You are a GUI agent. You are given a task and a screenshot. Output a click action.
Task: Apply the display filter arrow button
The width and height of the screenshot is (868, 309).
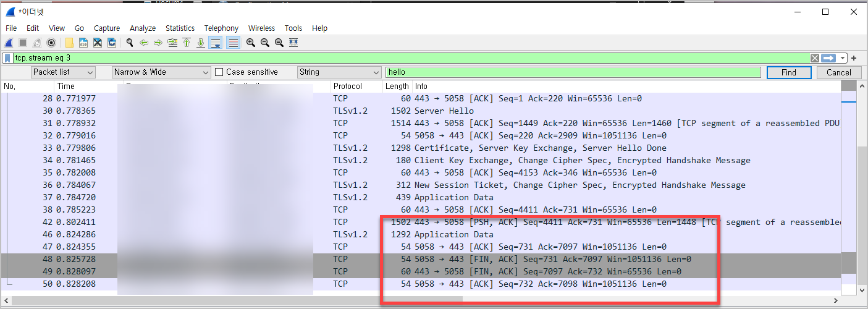[x=828, y=58]
